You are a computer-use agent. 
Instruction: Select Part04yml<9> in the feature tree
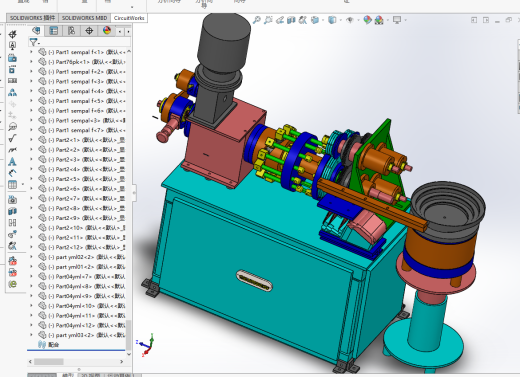coord(82,296)
